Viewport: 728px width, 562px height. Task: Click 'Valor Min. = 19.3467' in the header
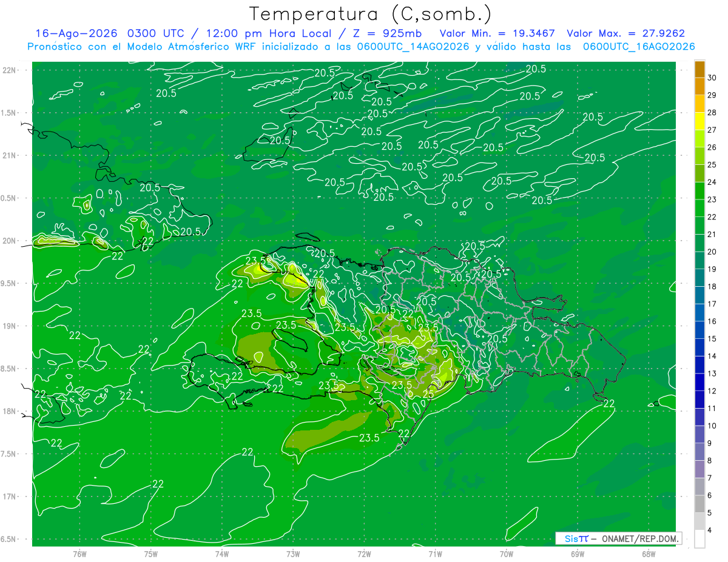point(499,33)
